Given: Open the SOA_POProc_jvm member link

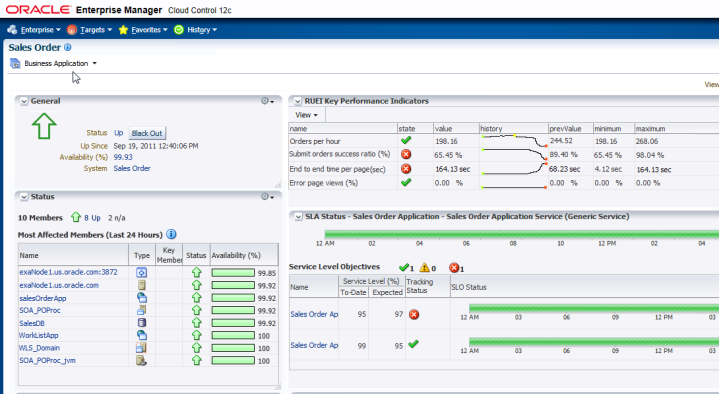Looking at the screenshot, I should click(x=47, y=361).
